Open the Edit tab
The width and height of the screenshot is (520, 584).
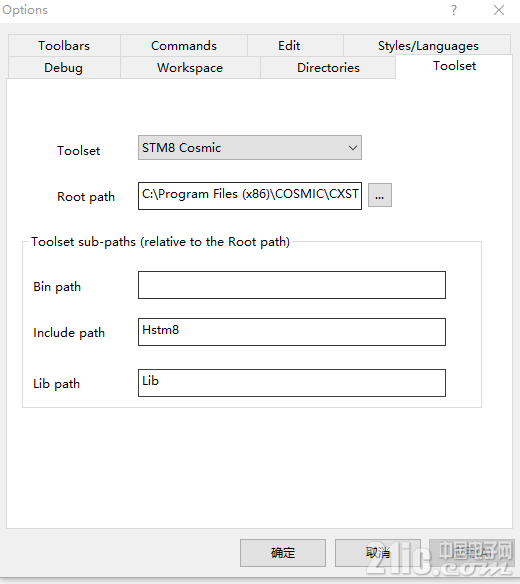coord(289,45)
